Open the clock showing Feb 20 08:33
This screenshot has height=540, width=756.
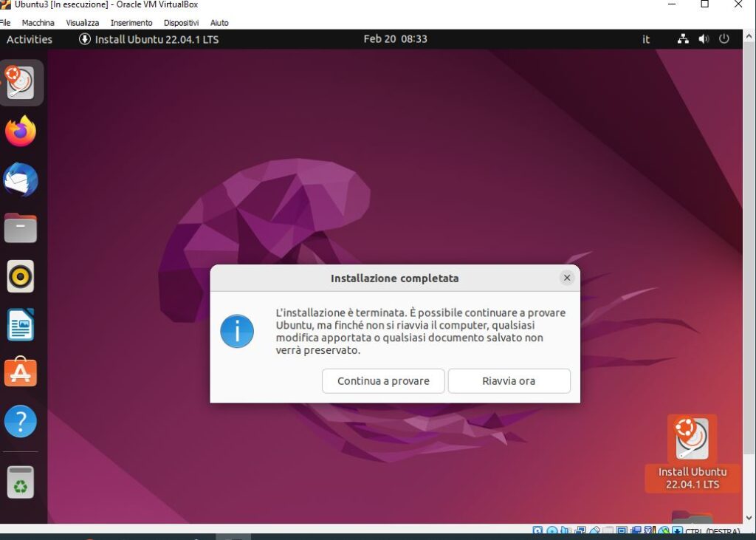point(396,39)
